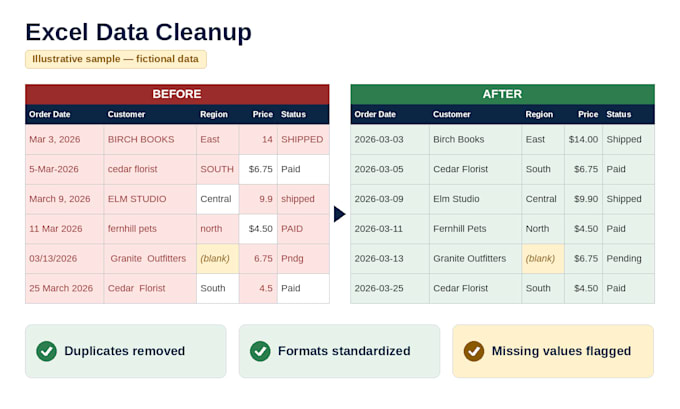Select the '2026-03-11' date cell

pyautogui.click(x=390, y=229)
